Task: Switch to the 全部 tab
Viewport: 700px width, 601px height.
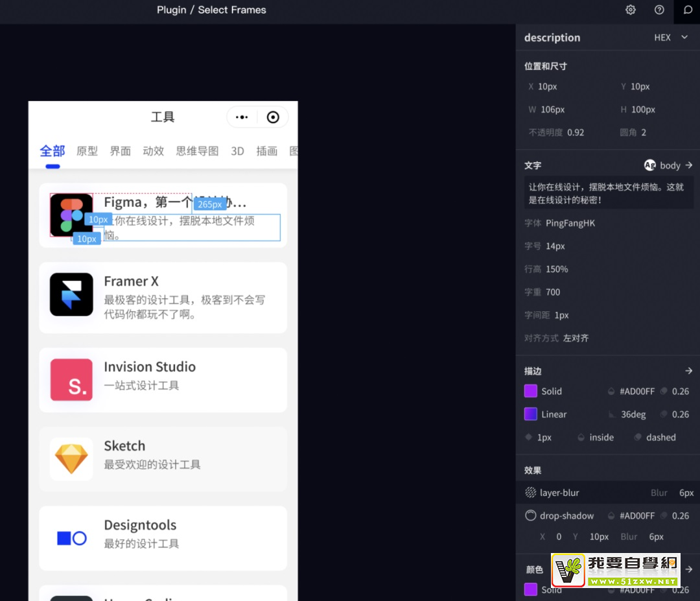Action: 52,150
